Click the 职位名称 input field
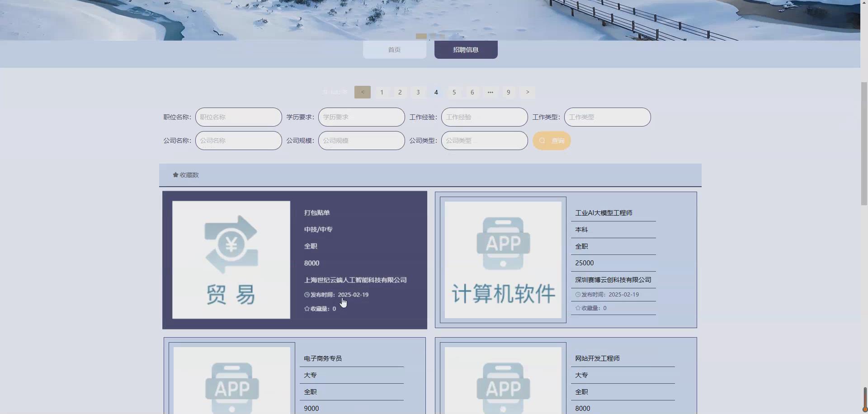This screenshot has width=868, height=414. 238,117
